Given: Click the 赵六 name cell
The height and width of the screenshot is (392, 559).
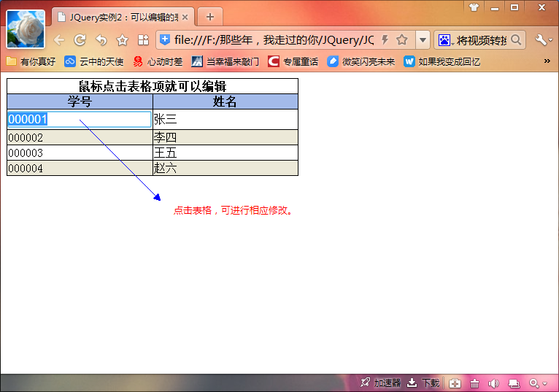Looking at the screenshot, I should [x=225, y=168].
